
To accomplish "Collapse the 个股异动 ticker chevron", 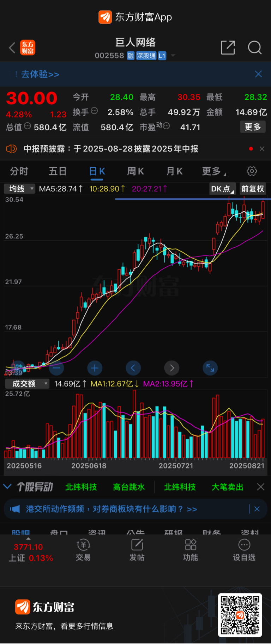I will point(7,487).
